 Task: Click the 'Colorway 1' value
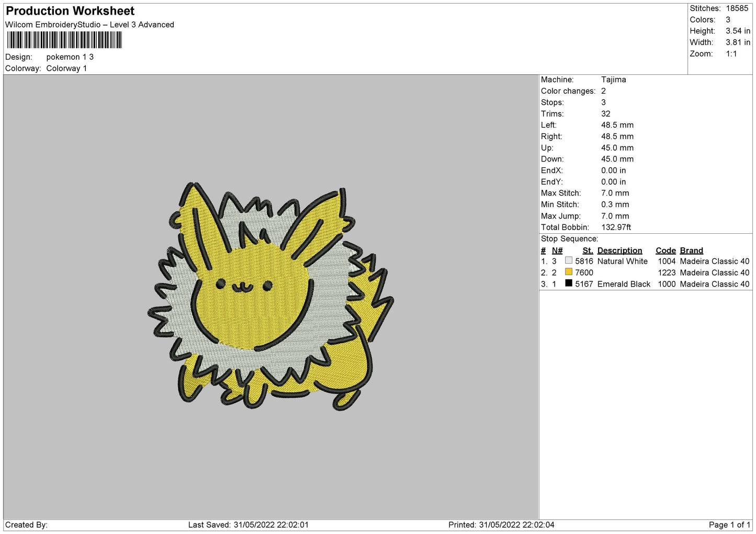(66, 69)
